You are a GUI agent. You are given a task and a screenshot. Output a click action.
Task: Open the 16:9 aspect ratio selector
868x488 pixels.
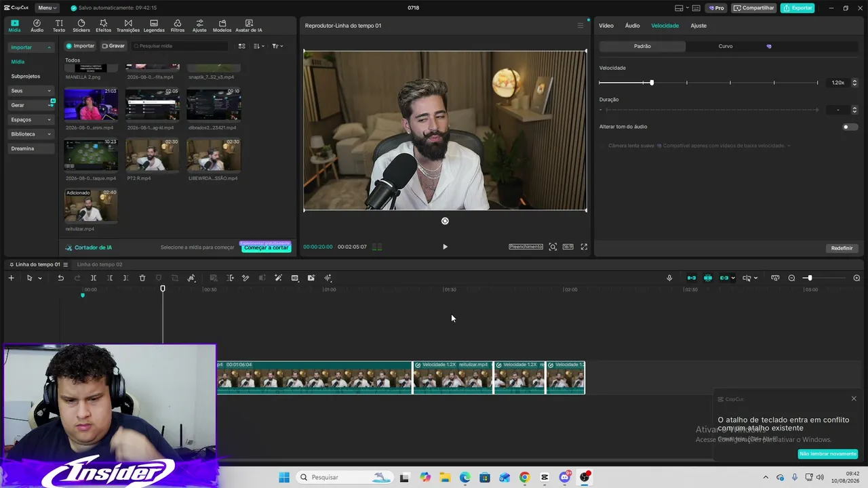tap(568, 247)
